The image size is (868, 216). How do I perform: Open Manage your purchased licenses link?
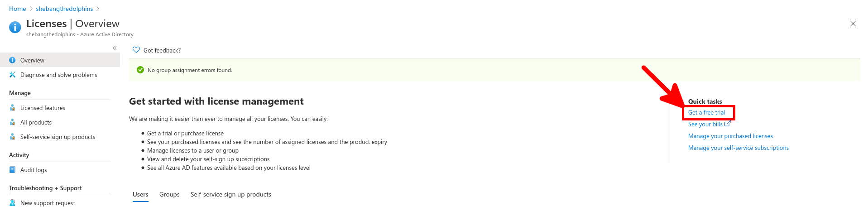[x=730, y=136]
